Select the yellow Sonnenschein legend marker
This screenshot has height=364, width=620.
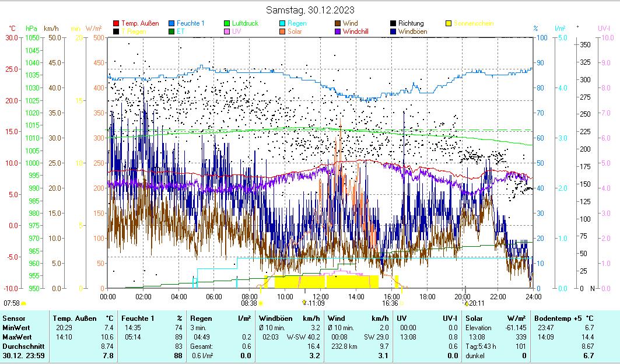pyautogui.click(x=449, y=24)
